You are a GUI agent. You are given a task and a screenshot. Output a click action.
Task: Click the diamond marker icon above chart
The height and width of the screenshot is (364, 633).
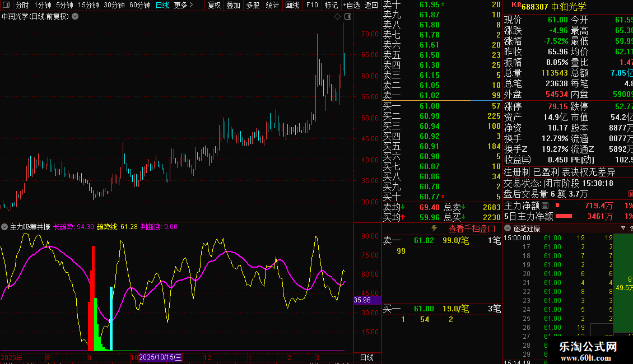coord(338,17)
